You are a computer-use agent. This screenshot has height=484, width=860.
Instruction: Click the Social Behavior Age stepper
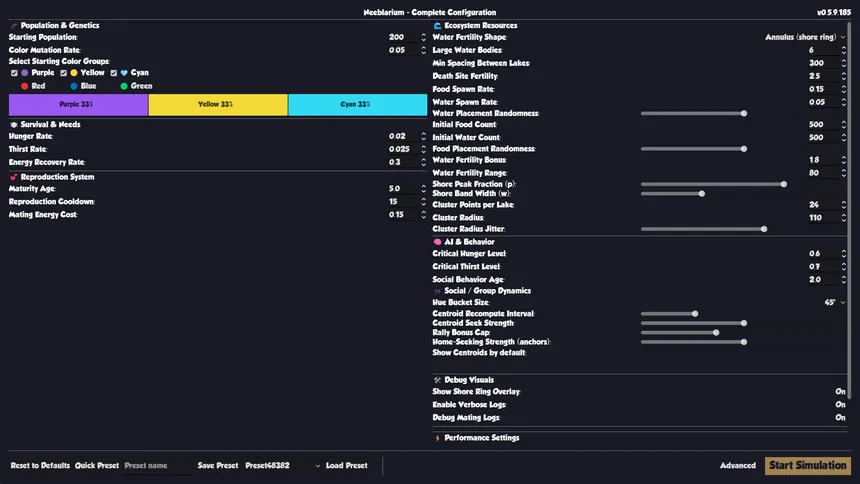(x=844, y=280)
